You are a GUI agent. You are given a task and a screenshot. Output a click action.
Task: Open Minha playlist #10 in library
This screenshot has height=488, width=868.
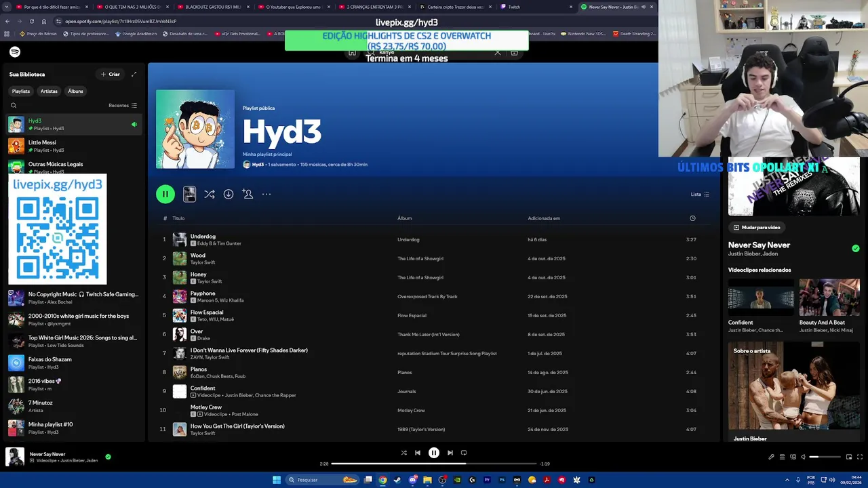pyautogui.click(x=73, y=428)
